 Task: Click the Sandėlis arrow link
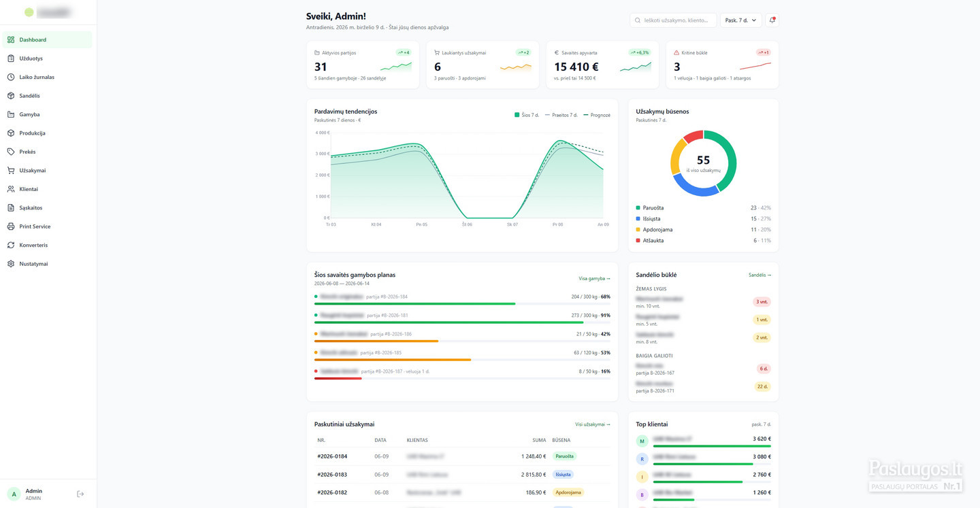click(x=760, y=275)
